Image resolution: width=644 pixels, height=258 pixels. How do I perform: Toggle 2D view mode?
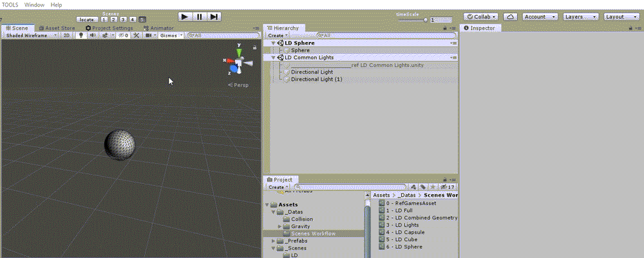point(66,35)
